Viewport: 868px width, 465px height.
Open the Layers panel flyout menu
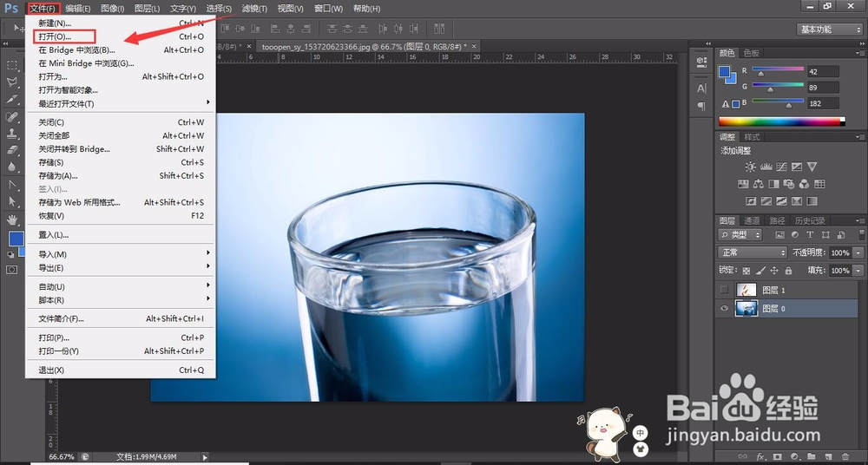860,220
